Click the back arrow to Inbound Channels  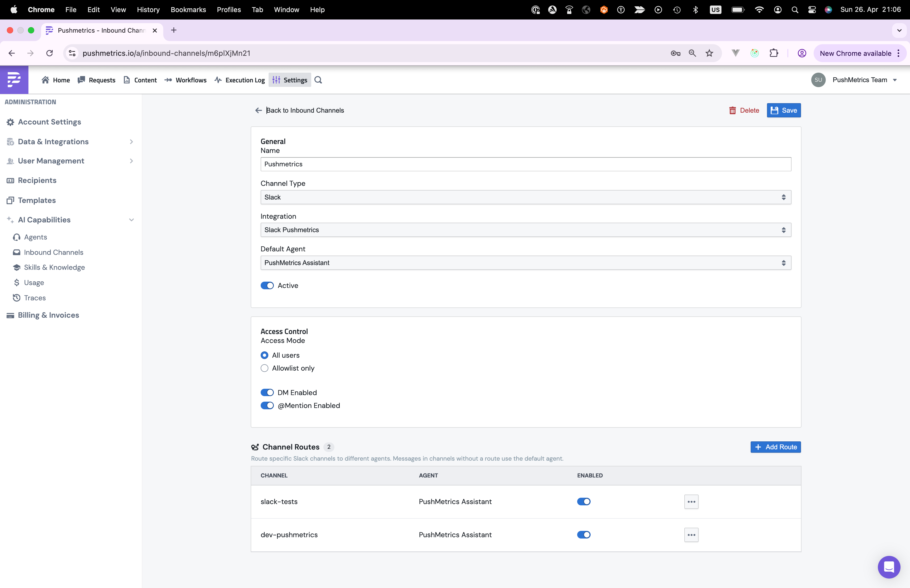[x=259, y=110]
